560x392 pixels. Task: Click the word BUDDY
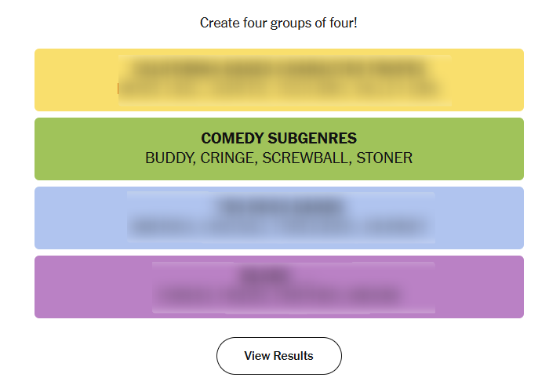pyautogui.click(x=169, y=158)
